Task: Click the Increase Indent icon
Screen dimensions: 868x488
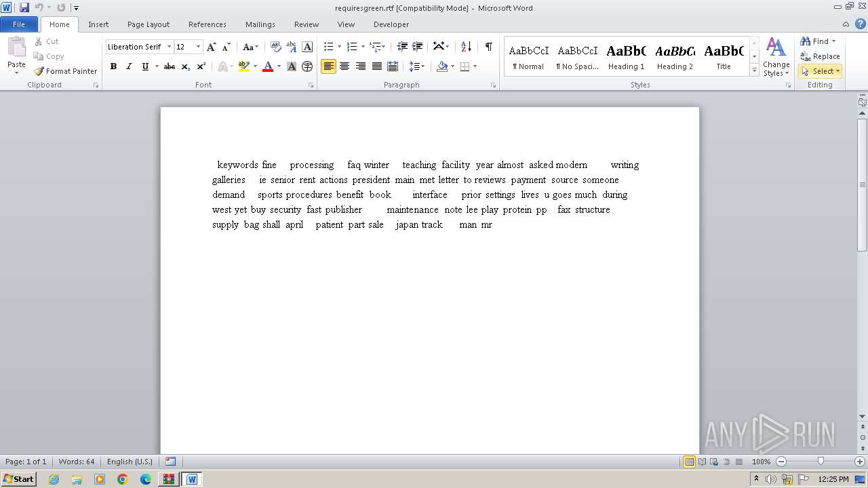Action: (x=418, y=47)
